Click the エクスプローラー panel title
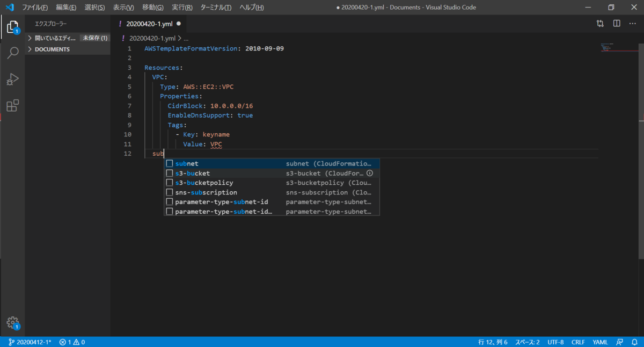 tap(51, 24)
